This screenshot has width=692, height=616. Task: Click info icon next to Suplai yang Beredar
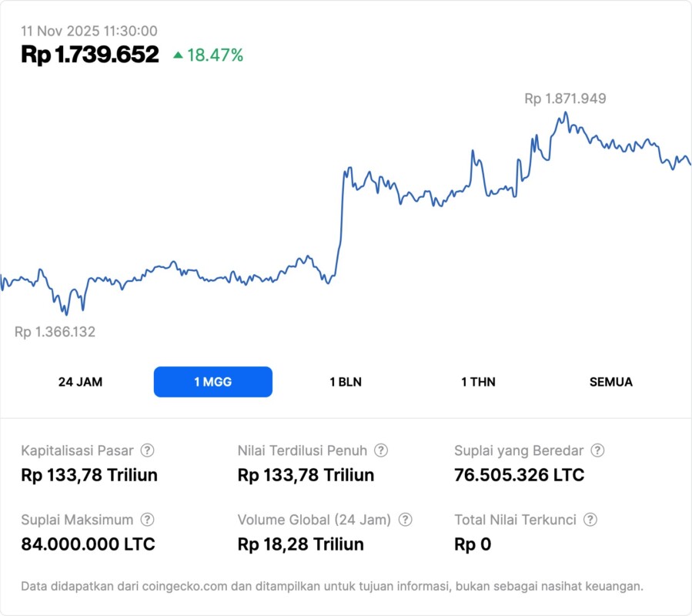tap(597, 450)
